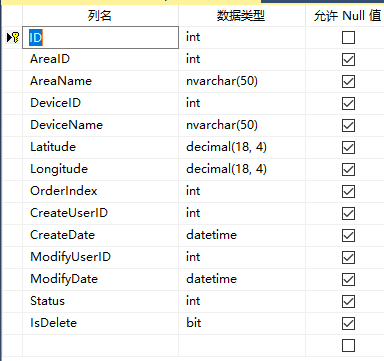Select the DeviceName column name cell
This screenshot has height=361, width=384.
[100, 125]
